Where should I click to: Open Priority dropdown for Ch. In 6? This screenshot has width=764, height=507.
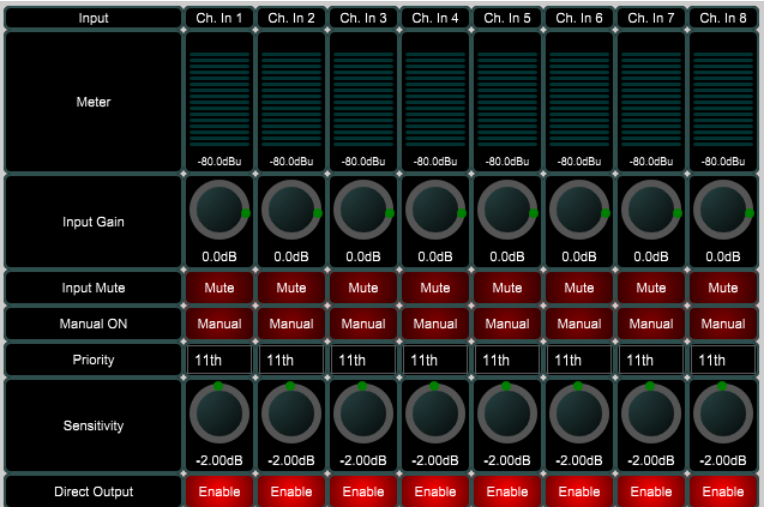pyautogui.click(x=579, y=360)
